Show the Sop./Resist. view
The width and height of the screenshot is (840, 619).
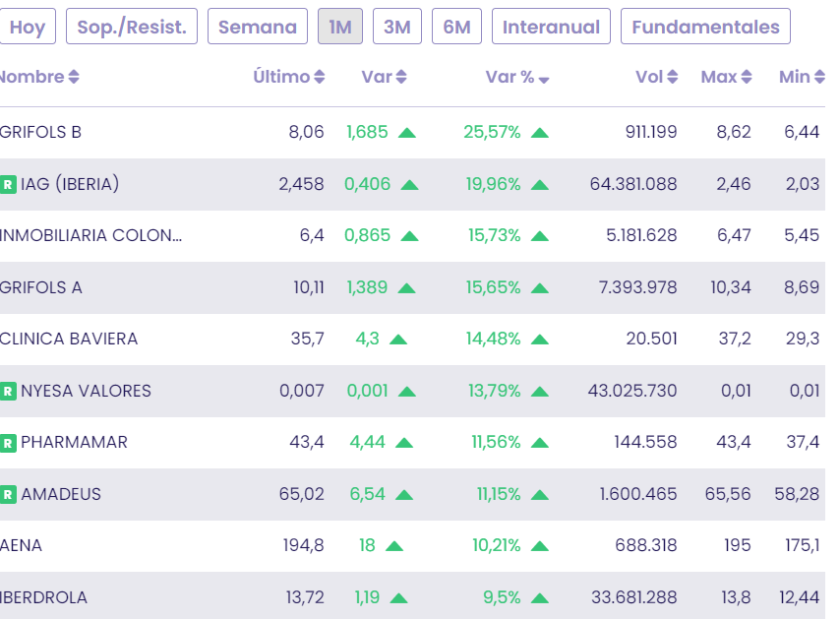pyautogui.click(x=132, y=27)
